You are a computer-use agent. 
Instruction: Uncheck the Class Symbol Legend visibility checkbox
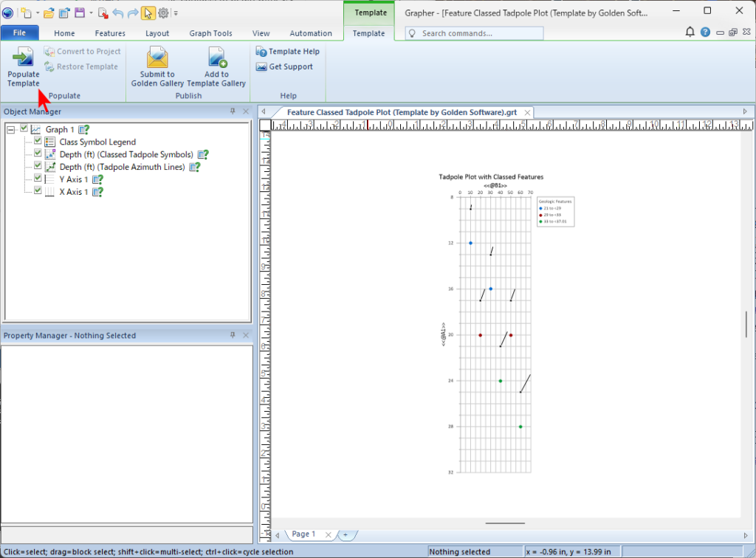click(x=38, y=142)
